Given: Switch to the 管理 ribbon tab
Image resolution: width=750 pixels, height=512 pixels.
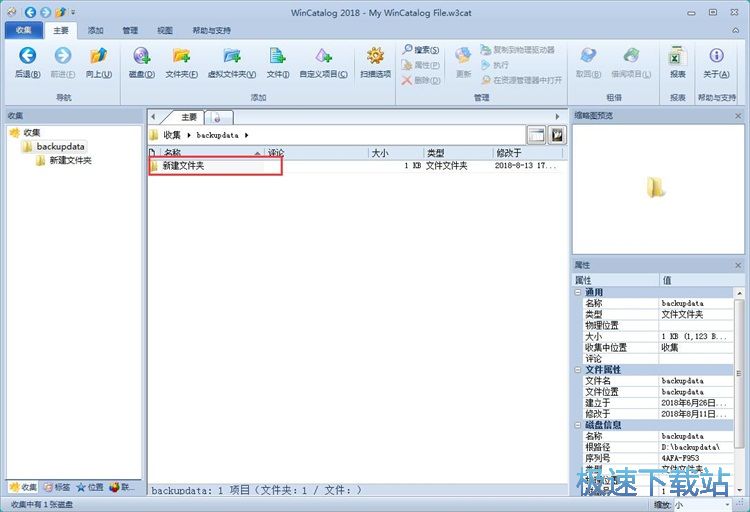Looking at the screenshot, I should [130, 30].
